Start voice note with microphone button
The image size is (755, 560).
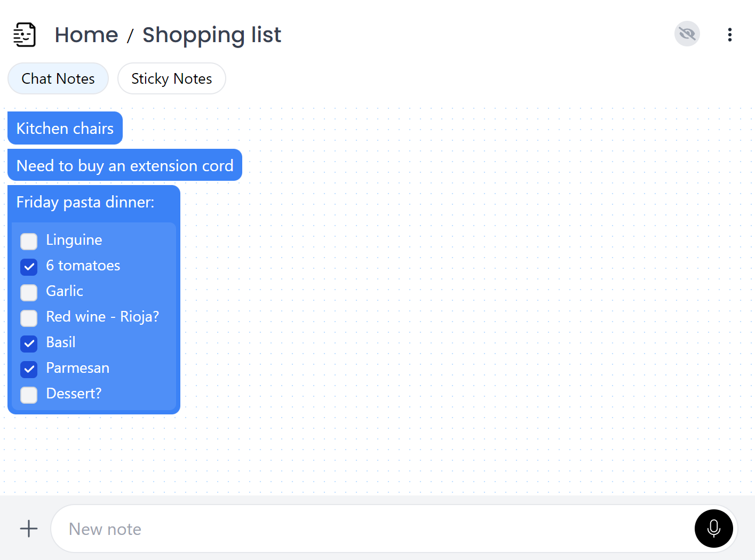tap(713, 529)
